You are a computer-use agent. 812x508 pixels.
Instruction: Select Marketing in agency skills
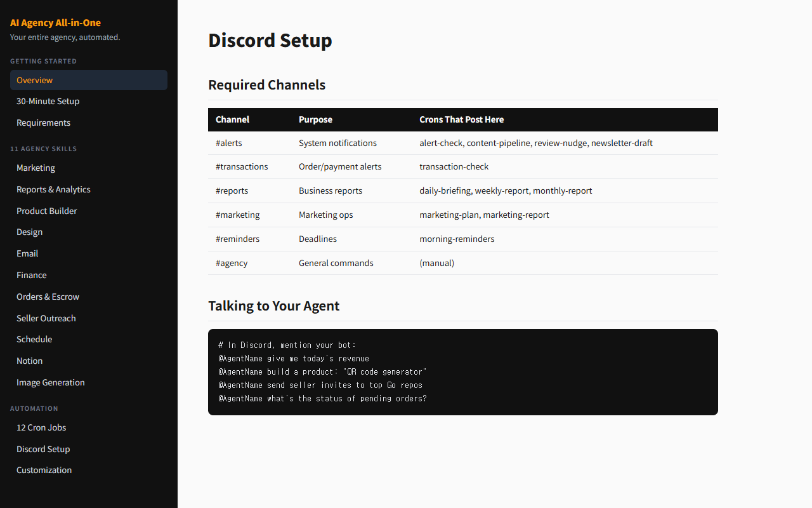point(36,168)
